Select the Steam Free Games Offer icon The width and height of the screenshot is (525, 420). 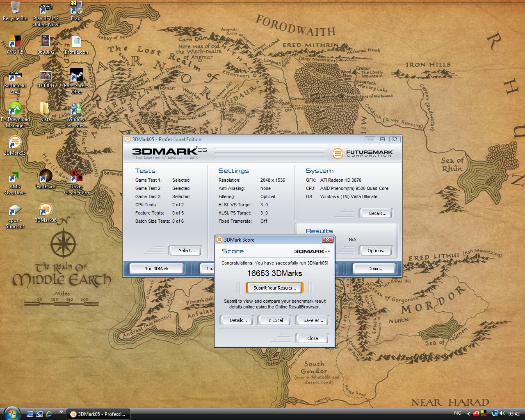(x=76, y=82)
